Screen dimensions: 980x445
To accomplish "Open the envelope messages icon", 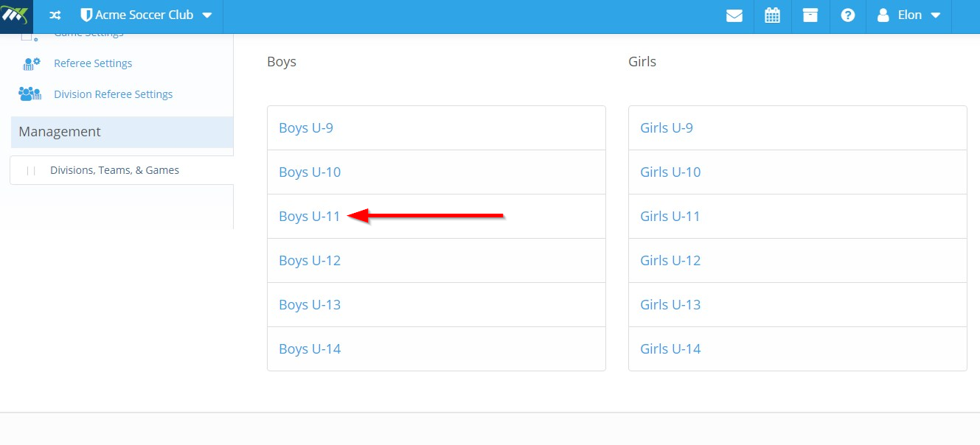I will [734, 15].
